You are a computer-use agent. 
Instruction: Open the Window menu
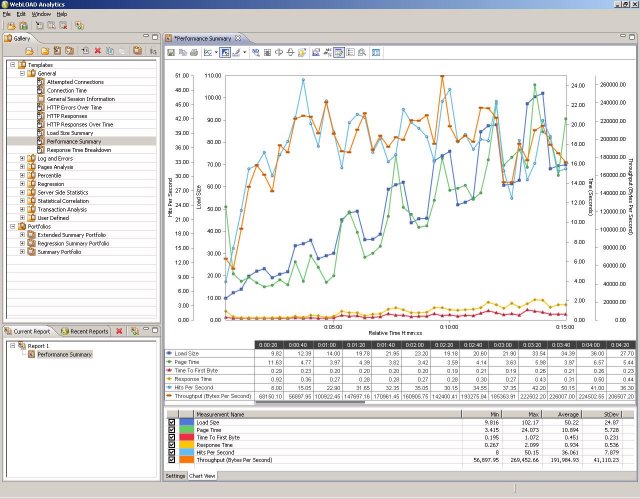point(41,15)
